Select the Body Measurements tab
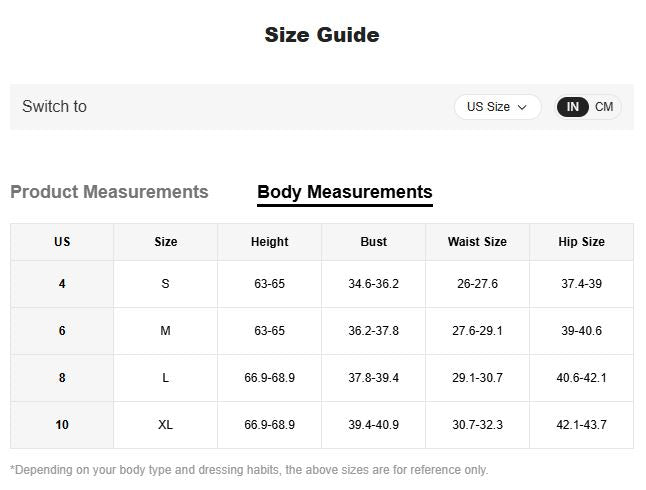Image resolution: width=646 pixels, height=490 pixels. pyautogui.click(x=344, y=192)
